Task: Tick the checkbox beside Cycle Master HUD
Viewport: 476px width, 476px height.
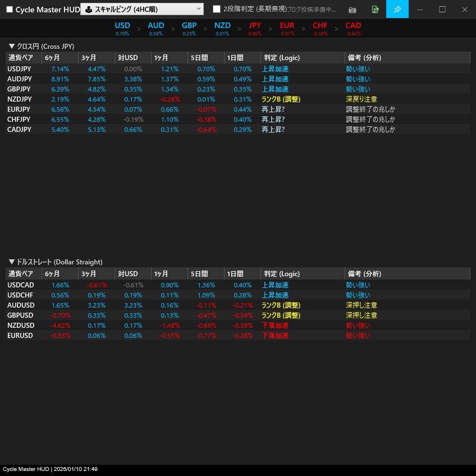Action: click(9, 10)
